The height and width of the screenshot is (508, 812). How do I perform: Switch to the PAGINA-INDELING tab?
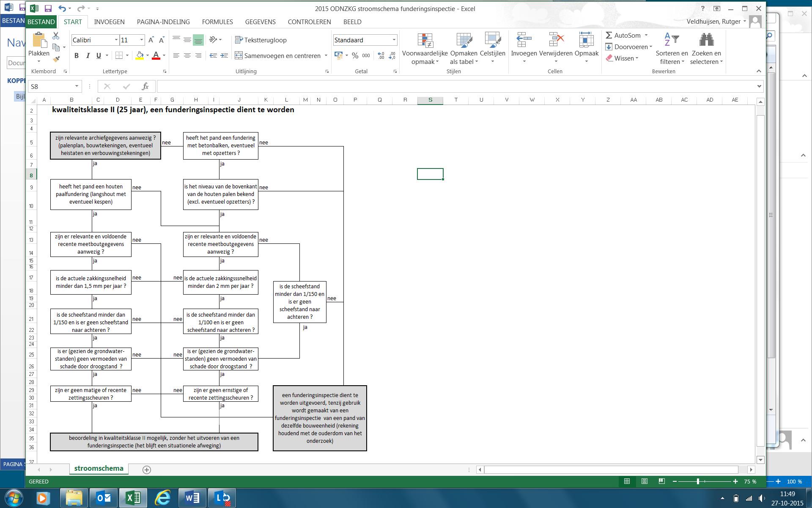[x=163, y=22]
